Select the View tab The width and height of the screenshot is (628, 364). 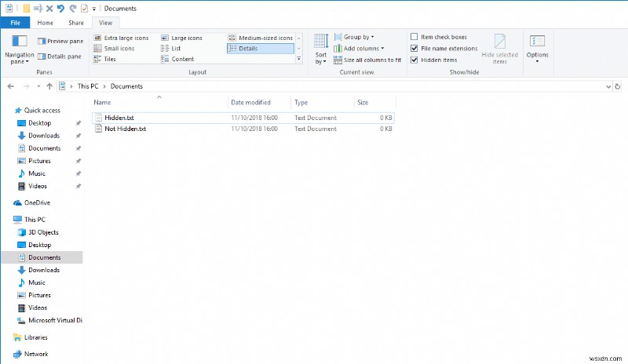(x=106, y=23)
